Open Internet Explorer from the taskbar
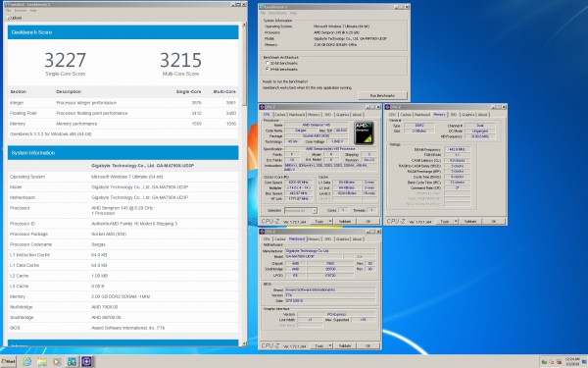 pyautogui.click(x=26, y=361)
